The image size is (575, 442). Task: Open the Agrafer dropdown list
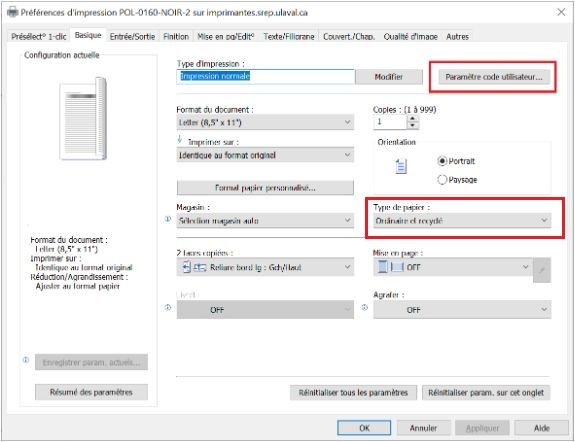click(462, 310)
